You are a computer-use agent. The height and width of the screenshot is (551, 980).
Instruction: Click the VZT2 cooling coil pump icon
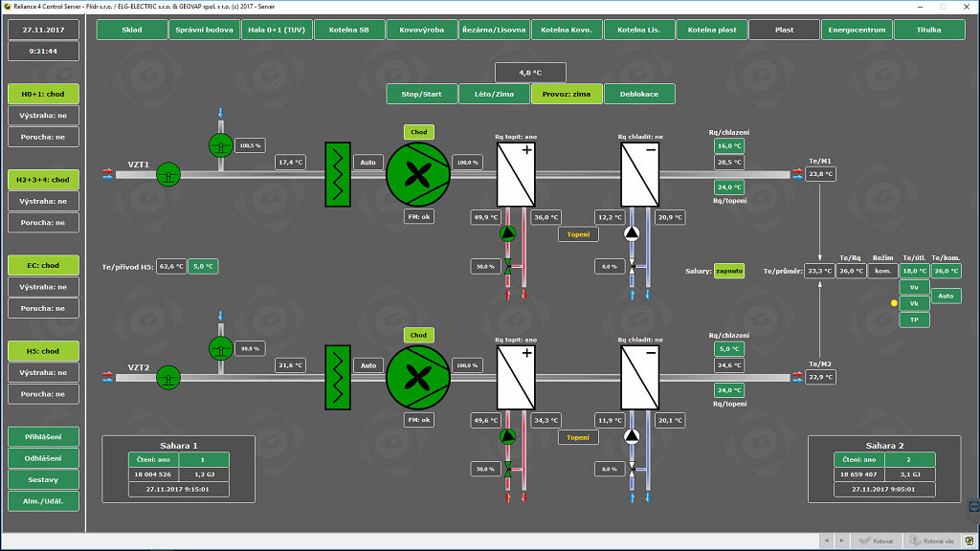[x=632, y=436]
